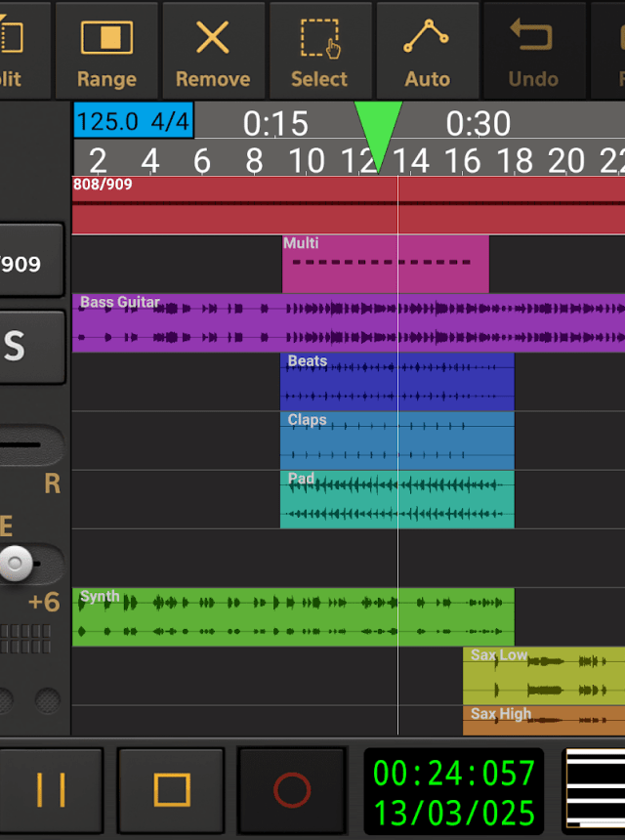
Task: Click the Undo button
Action: 533,50
